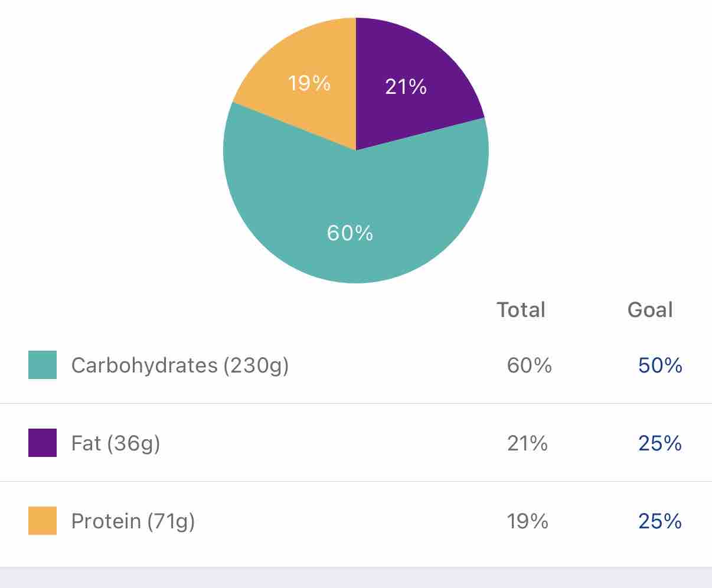Tap the orange Protein legend swatch
Image resolution: width=712 pixels, height=588 pixels.
coord(43,521)
